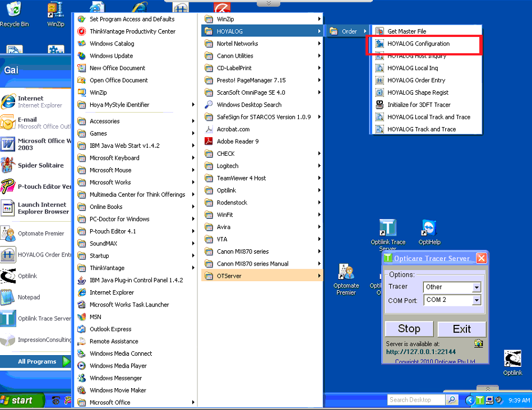Click the Microsoft Office Word 2003 icon
The image size is (532, 410).
point(8,144)
